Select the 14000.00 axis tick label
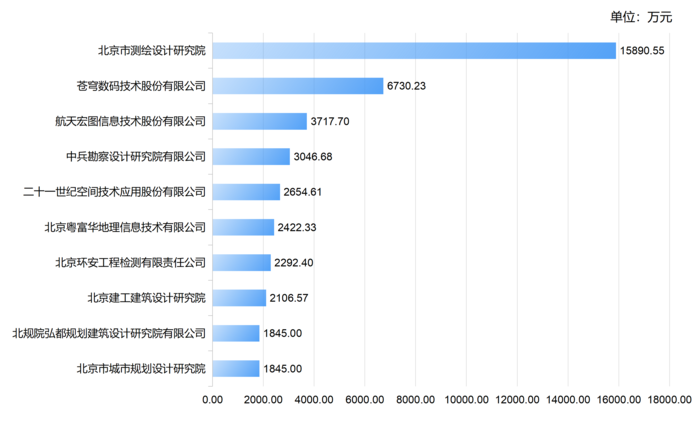 [x=568, y=400]
